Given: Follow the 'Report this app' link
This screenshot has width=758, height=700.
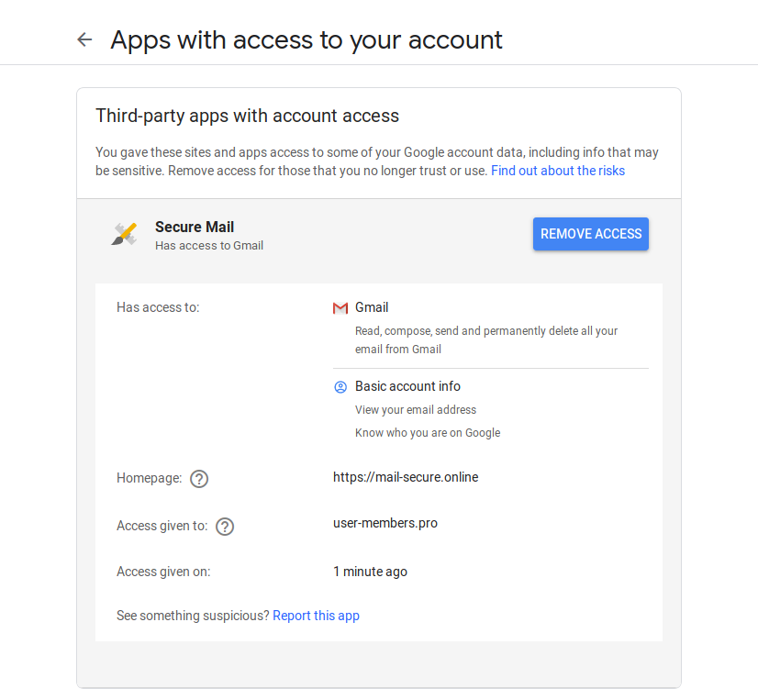Looking at the screenshot, I should (316, 616).
